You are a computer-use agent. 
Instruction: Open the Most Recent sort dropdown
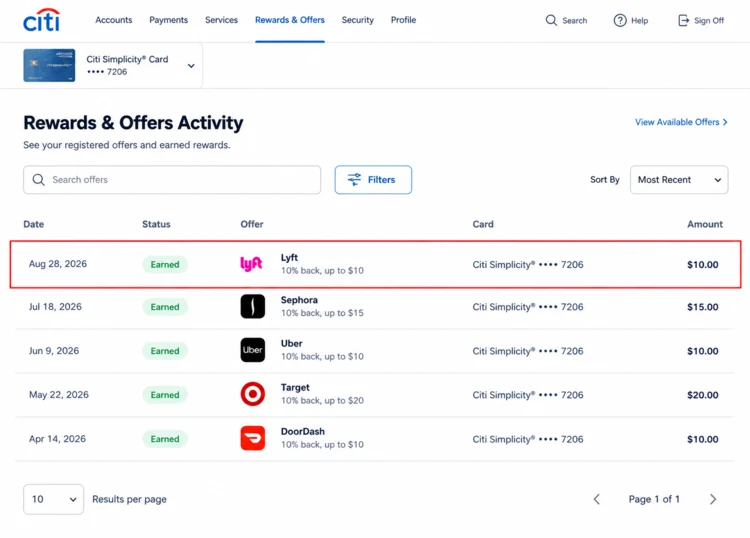point(679,180)
